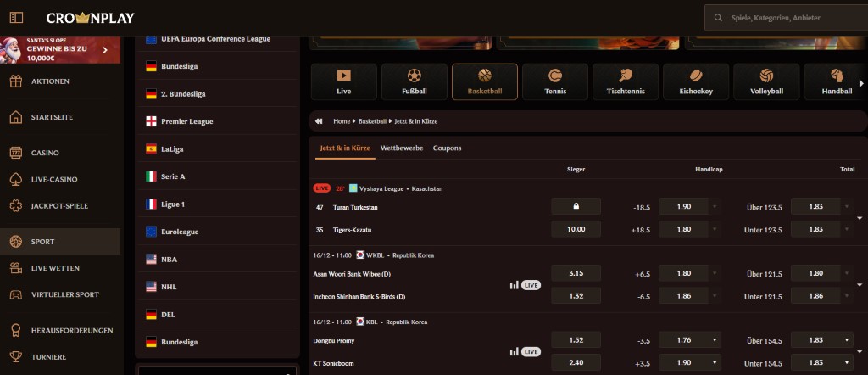Screen dimensions: 868x375
Task: Open statistics icon for Dongbu Promy match
Action: click(x=514, y=351)
